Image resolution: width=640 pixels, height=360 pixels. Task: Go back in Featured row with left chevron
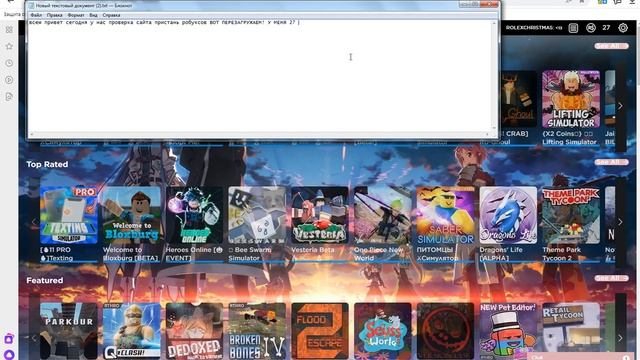pyautogui.click(x=34, y=338)
